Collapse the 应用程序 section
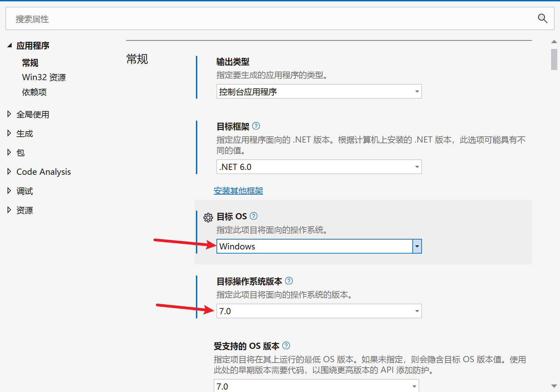This screenshot has width=560, height=392. coord(10,46)
